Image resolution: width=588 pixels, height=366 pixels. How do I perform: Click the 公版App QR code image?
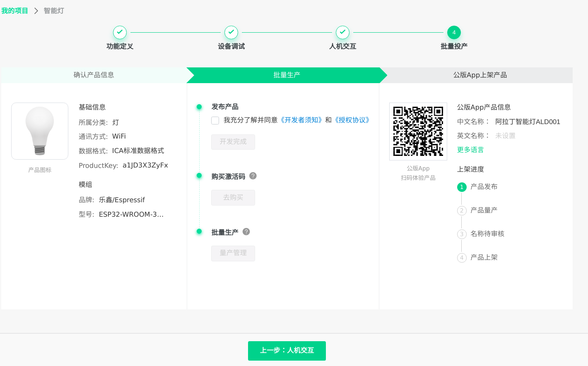point(418,132)
